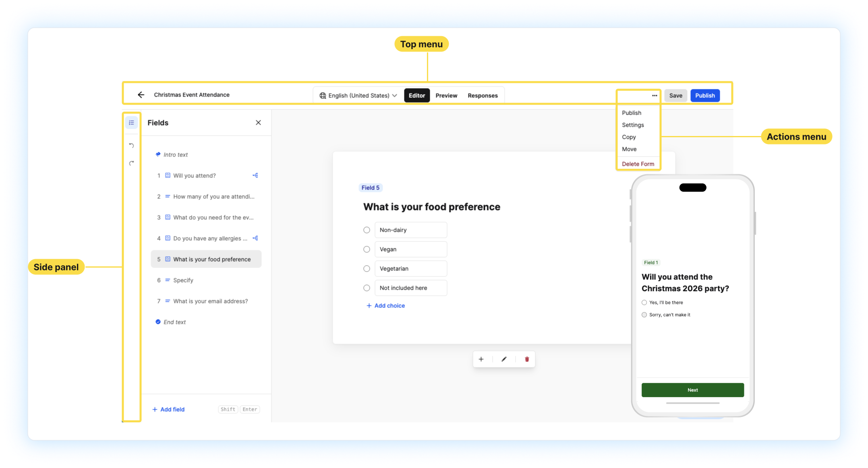Close the Fields panel with X
The image size is (868, 468).
click(258, 123)
